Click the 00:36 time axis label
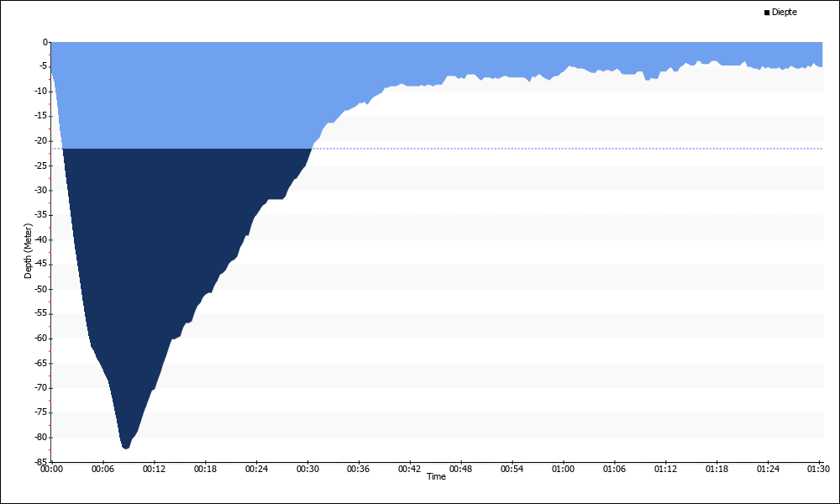This screenshot has width=840, height=504. [359, 470]
